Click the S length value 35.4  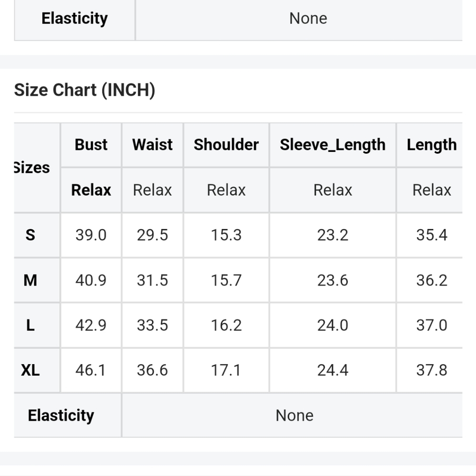pos(432,235)
